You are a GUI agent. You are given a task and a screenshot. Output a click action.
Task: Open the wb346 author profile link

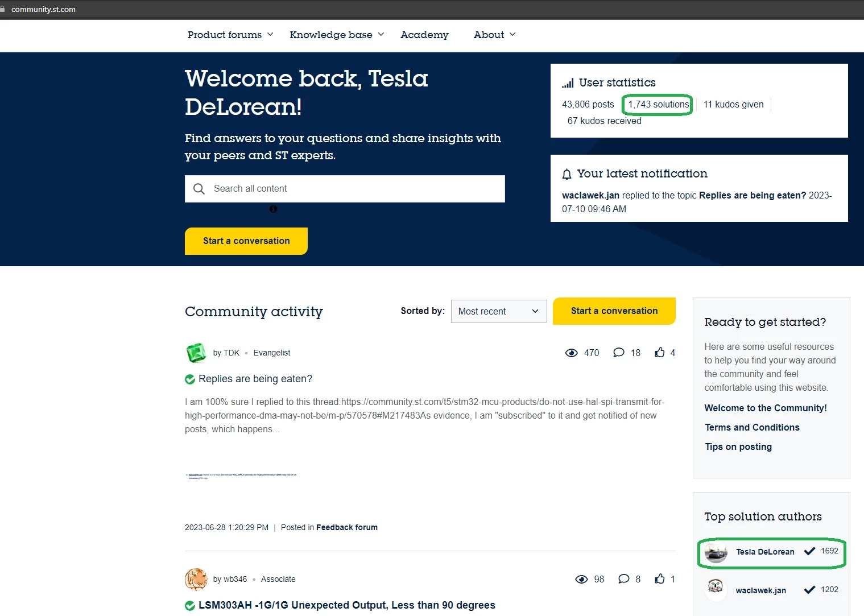(235, 580)
